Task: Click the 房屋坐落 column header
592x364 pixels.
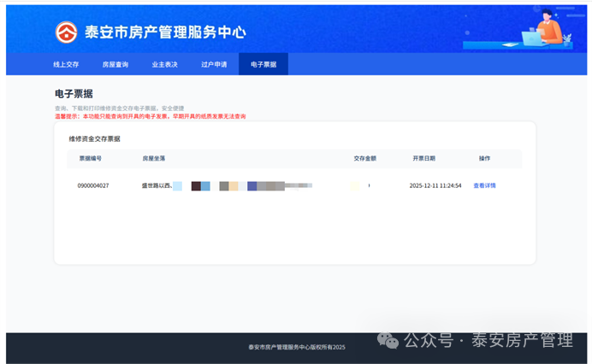Action: [154, 158]
